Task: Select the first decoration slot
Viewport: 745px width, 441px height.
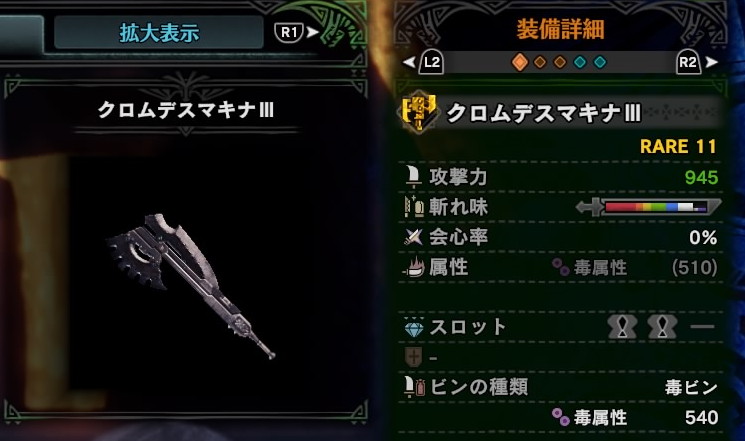Action: [x=622, y=326]
